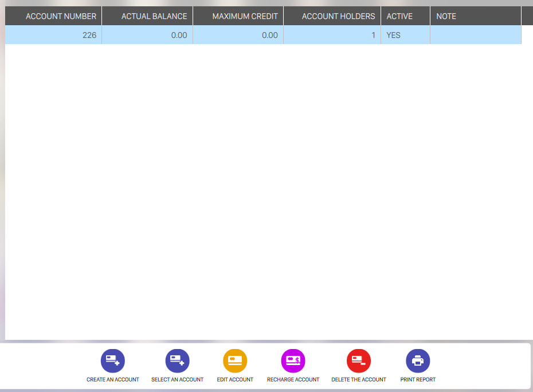Click the YES value in Active column
This screenshot has width=533, height=392.
point(393,35)
